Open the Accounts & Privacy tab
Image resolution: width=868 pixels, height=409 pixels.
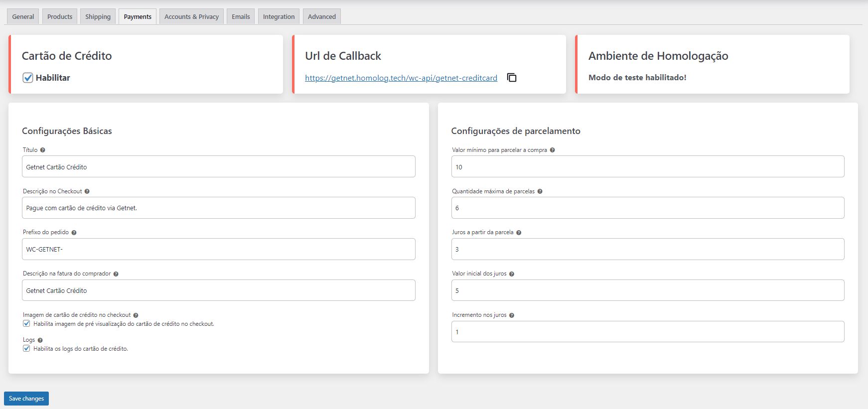coord(191,16)
